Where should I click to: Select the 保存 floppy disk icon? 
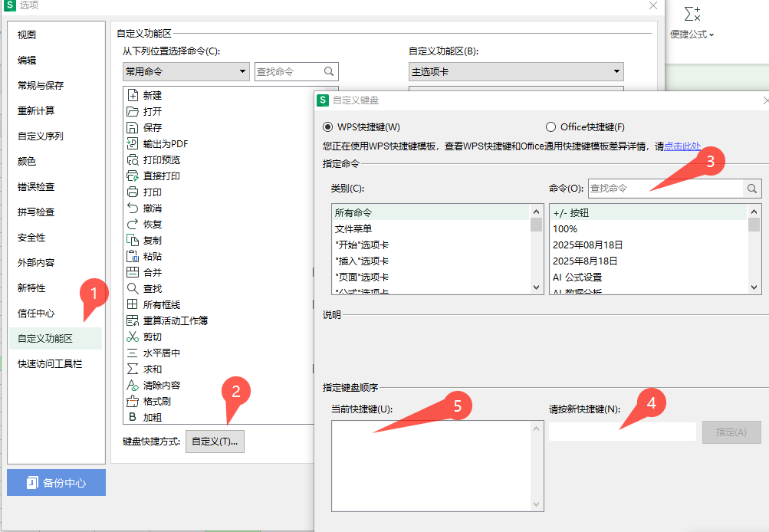[x=133, y=127]
